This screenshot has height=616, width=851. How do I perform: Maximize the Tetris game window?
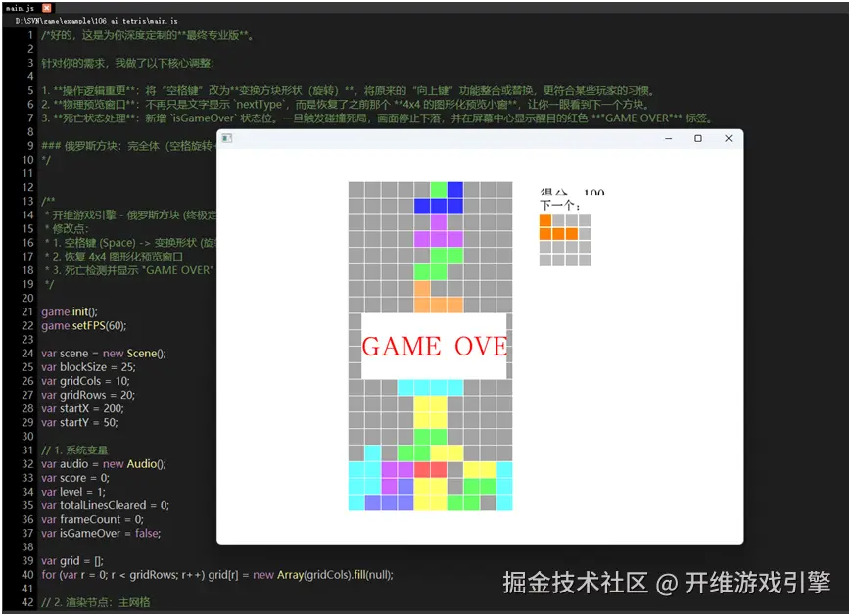coord(698,139)
